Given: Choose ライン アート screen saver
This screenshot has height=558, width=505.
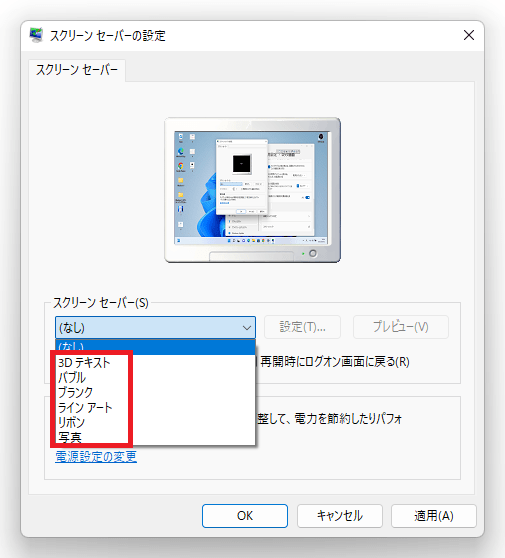Looking at the screenshot, I should (156, 407).
